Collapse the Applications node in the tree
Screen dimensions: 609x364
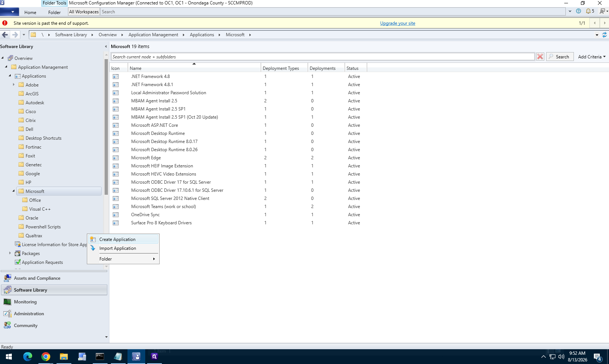(10, 76)
